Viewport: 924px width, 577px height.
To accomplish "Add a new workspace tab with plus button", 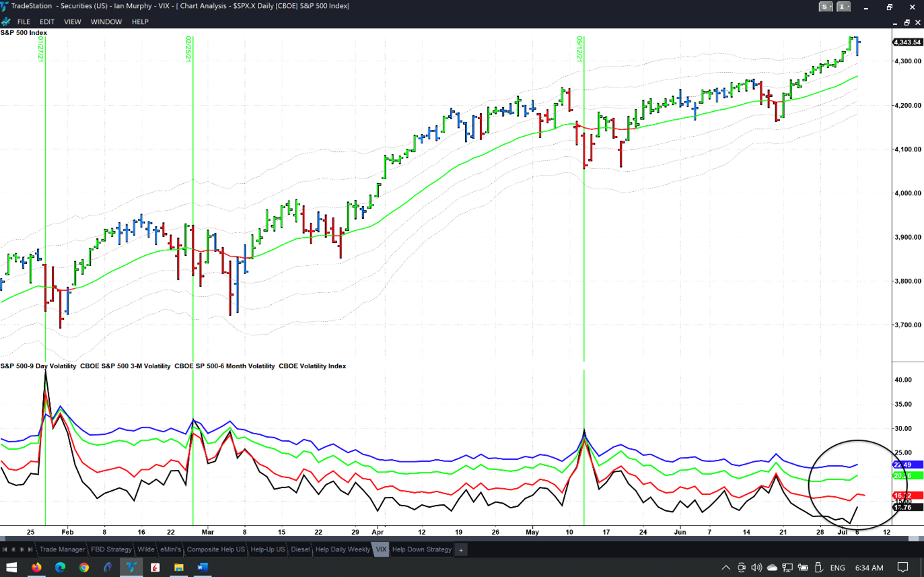I will 461,550.
